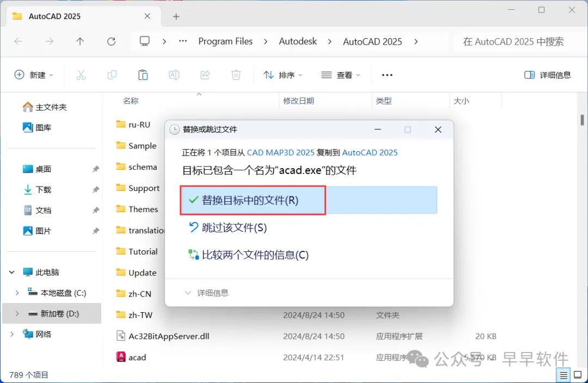Viewport: 588px width, 383px height.
Task: Click the Delete trash bin icon
Action: [x=236, y=75]
